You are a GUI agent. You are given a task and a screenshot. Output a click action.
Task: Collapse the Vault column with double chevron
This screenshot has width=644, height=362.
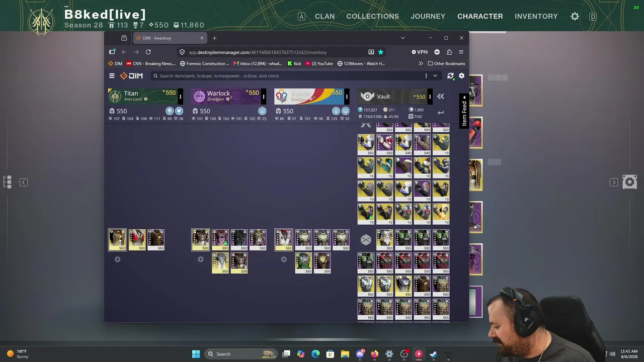[441, 97]
